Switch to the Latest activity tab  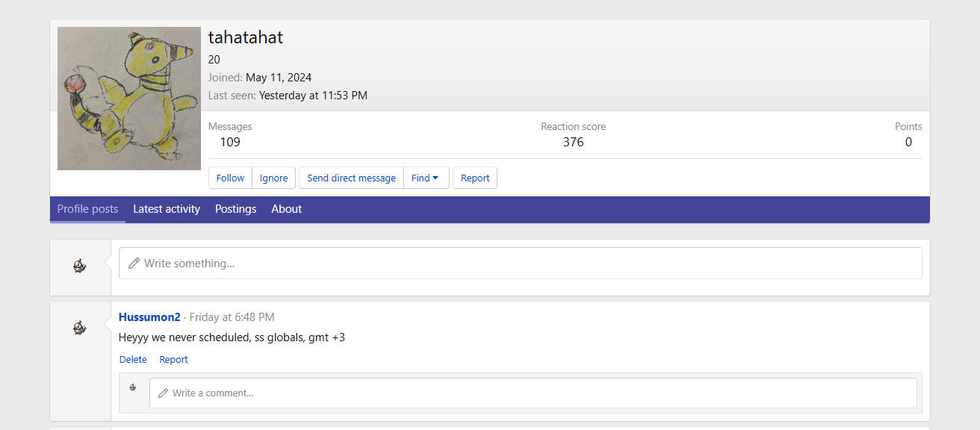coord(167,209)
